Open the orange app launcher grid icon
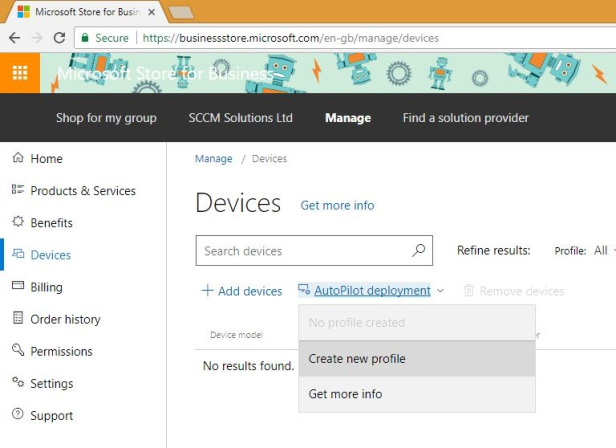This screenshot has width=616, height=448. (20, 73)
